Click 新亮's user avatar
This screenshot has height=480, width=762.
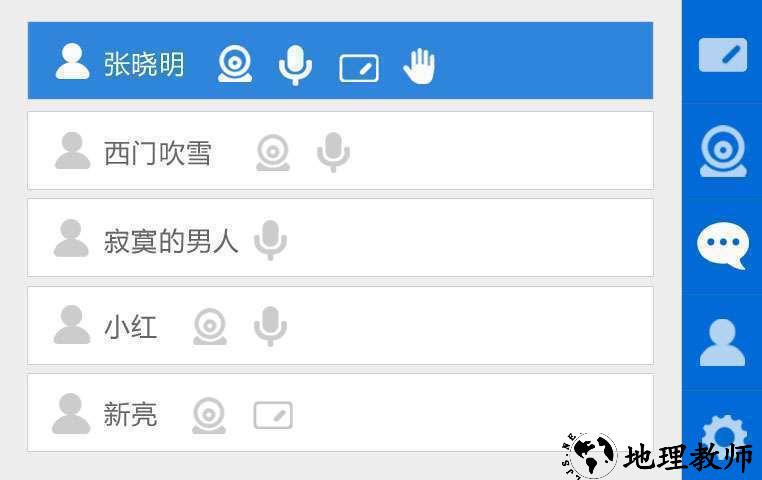[x=71, y=413]
